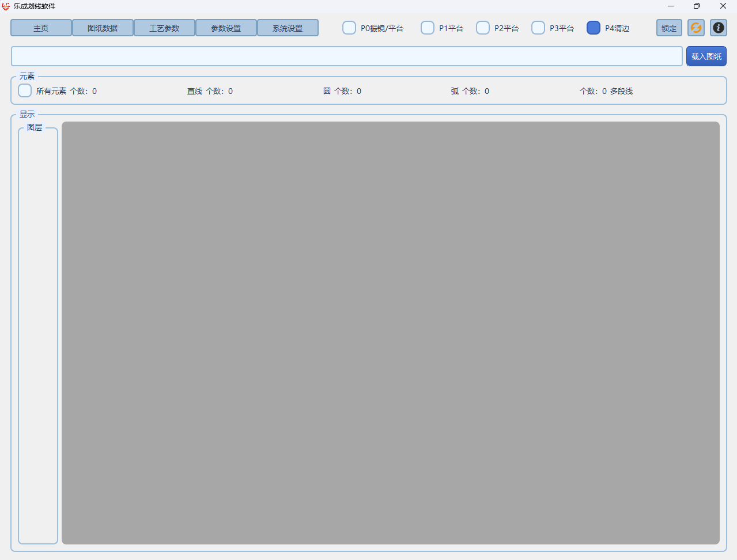The height and width of the screenshot is (560, 737).
Task: Click the 直线 个数: 0 label
Action: pos(210,91)
